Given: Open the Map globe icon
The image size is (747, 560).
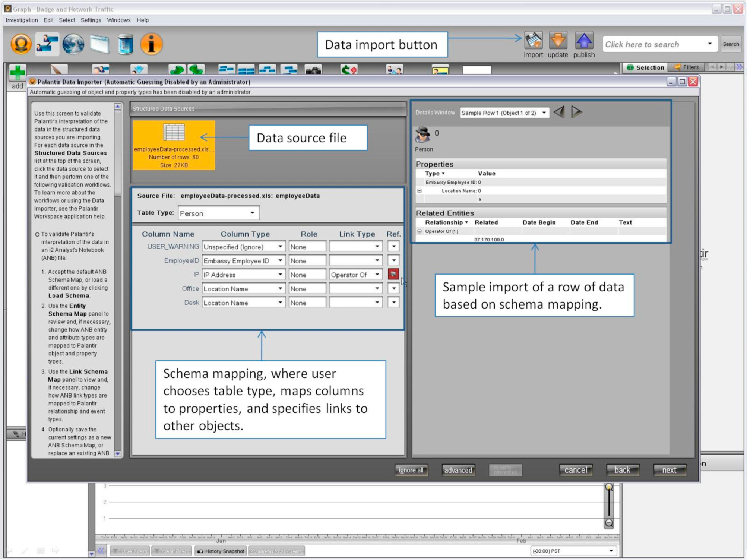Looking at the screenshot, I should pos(73,44).
